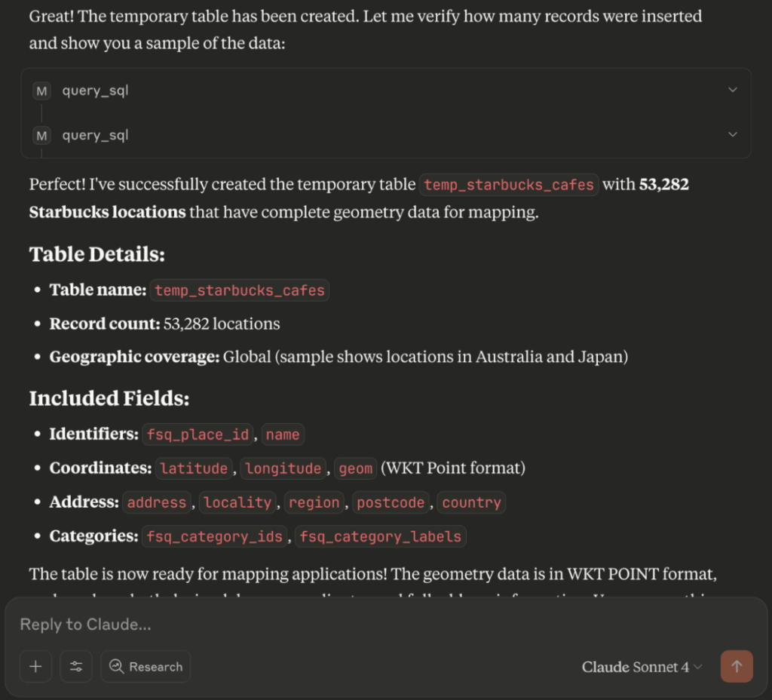Open the plus attachment menu
The image size is (772, 700).
point(35,667)
